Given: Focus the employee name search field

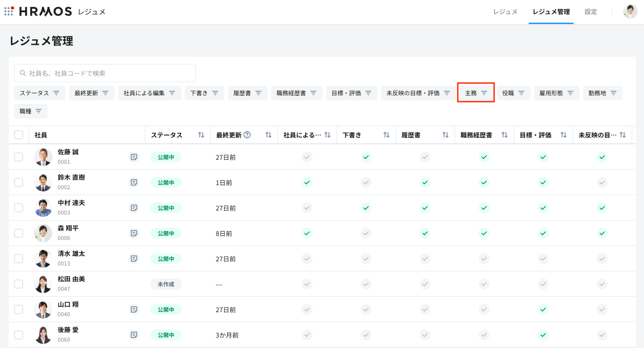Looking at the screenshot, I should coord(105,73).
